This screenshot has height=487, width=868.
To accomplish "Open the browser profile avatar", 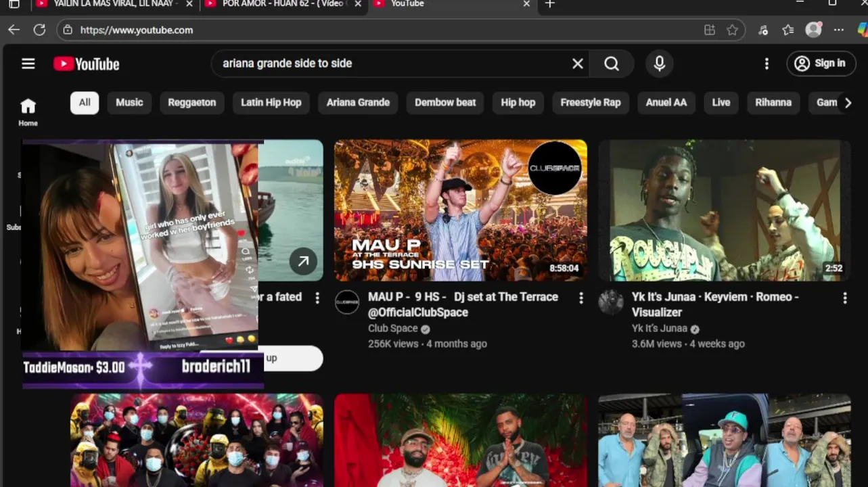I will [814, 30].
